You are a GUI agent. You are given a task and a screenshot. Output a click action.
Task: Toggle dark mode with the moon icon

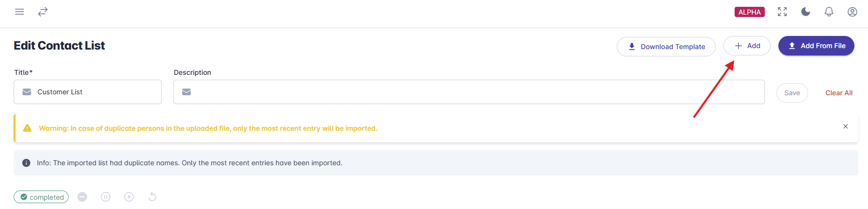(806, 12)
